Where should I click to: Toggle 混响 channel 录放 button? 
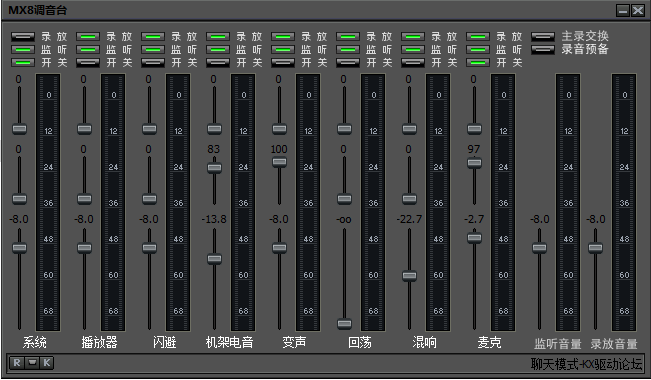[413, 37]
